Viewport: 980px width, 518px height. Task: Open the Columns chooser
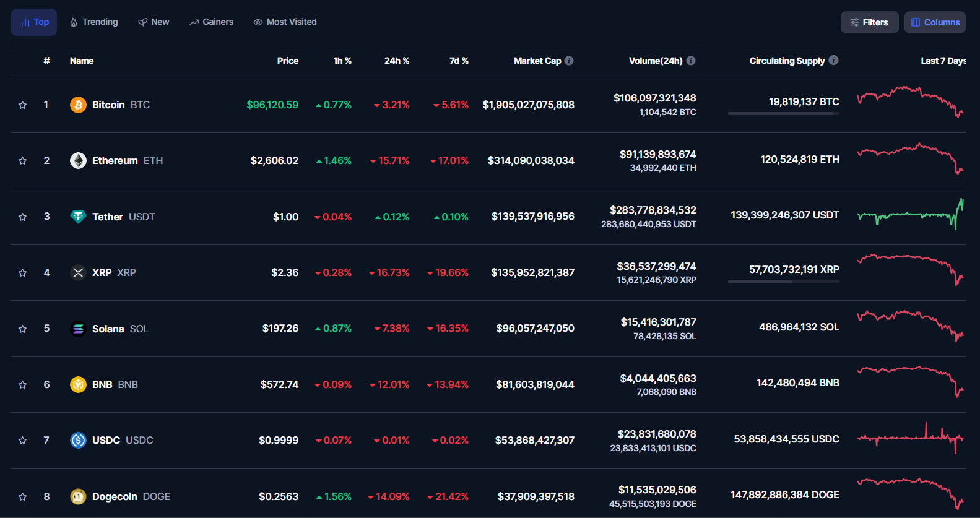935,22
